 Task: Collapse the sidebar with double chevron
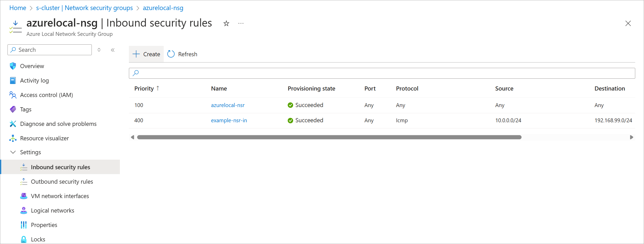pyautogui.click(x=113, y=50)
